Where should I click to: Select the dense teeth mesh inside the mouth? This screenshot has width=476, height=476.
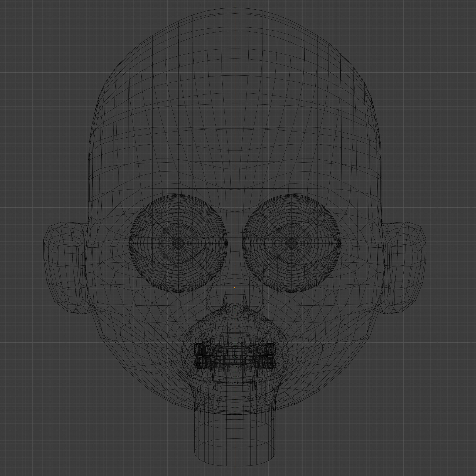point(235,356)
